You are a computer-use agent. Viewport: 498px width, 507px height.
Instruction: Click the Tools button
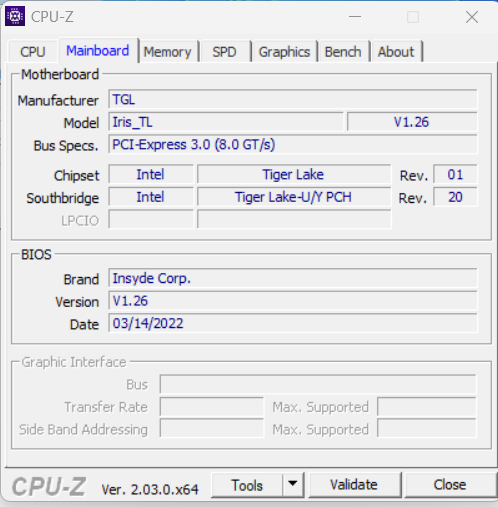pyautogui.click(x=247, y=485)
